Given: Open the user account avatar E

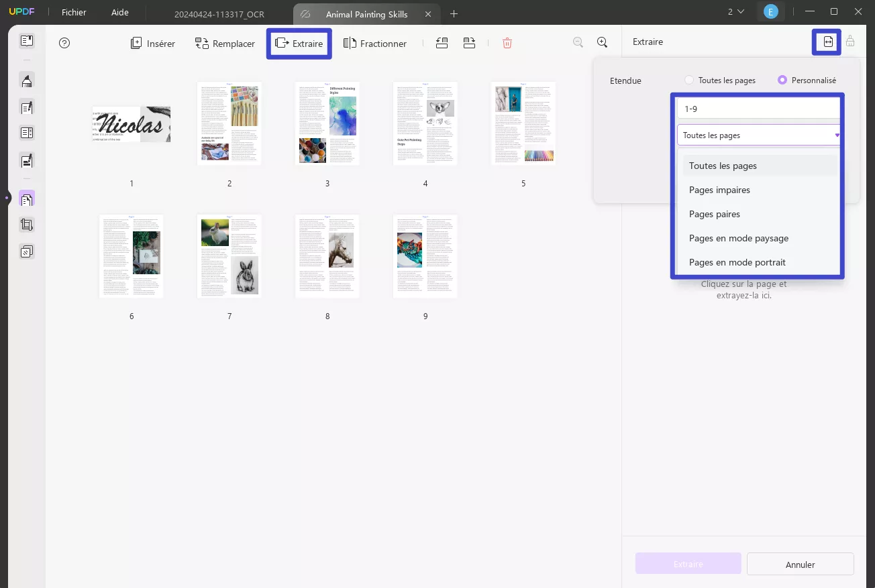Looking at the screenshot, I should pos(771,12).
